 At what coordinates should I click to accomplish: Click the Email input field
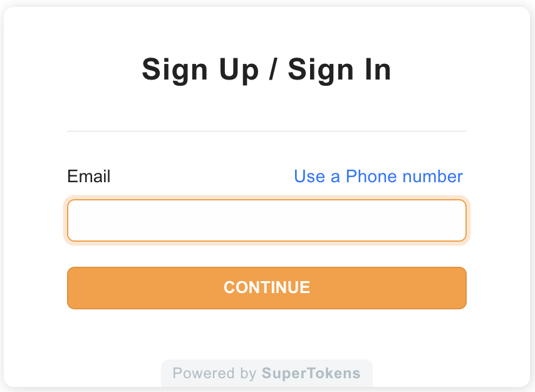[266, 220]
